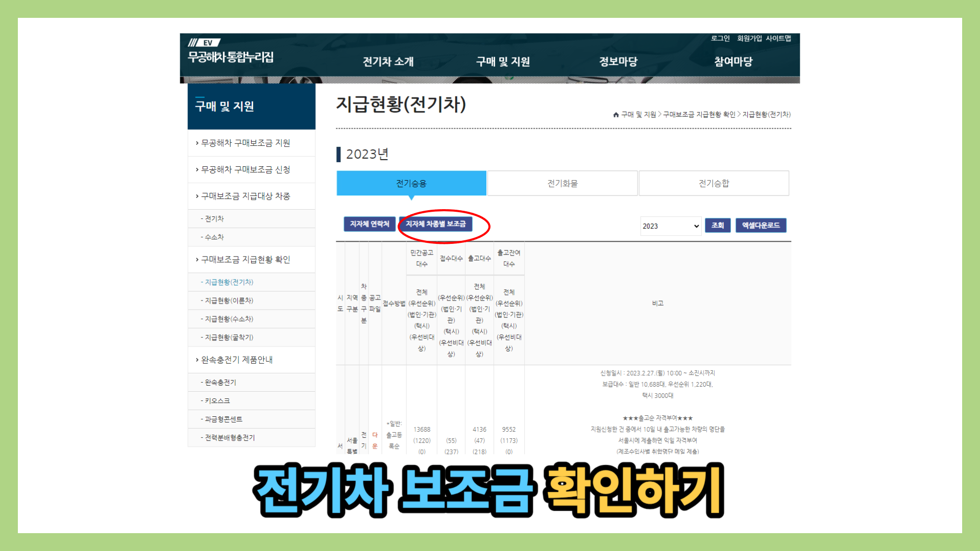980x551 pixels.
Task: Click the 무공해차 통합누리집 EV logo
Action: pos(231,51)
